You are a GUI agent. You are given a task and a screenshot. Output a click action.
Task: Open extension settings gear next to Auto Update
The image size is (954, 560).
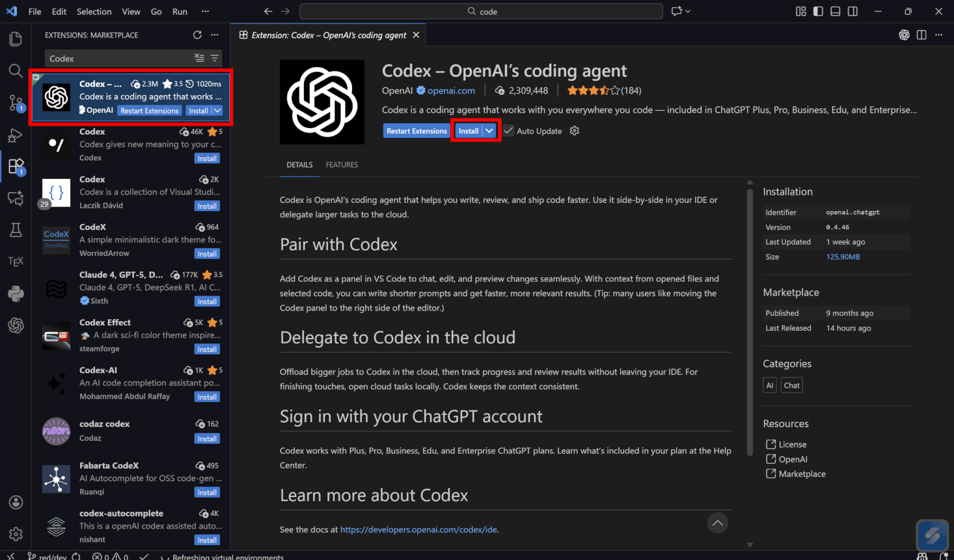(574, 131)
